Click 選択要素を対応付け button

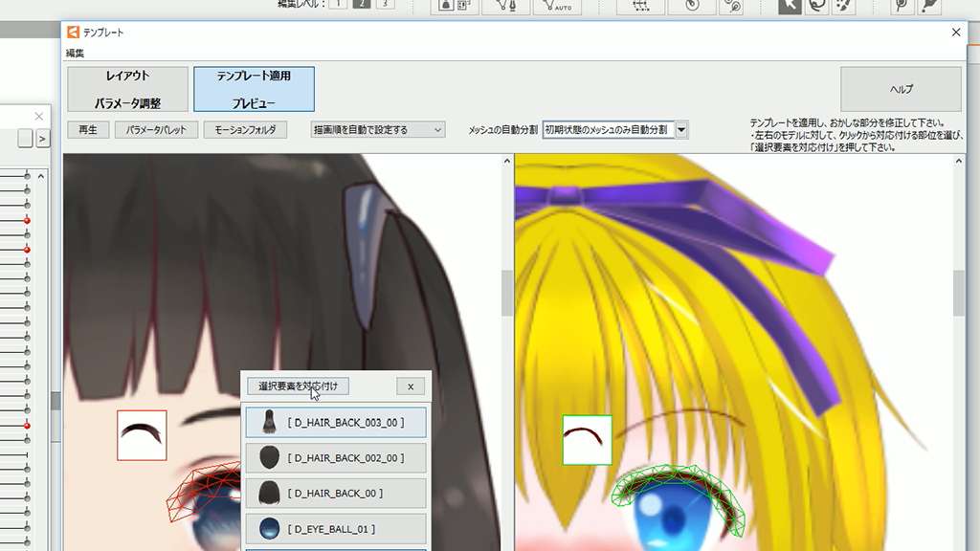(298, 386)
